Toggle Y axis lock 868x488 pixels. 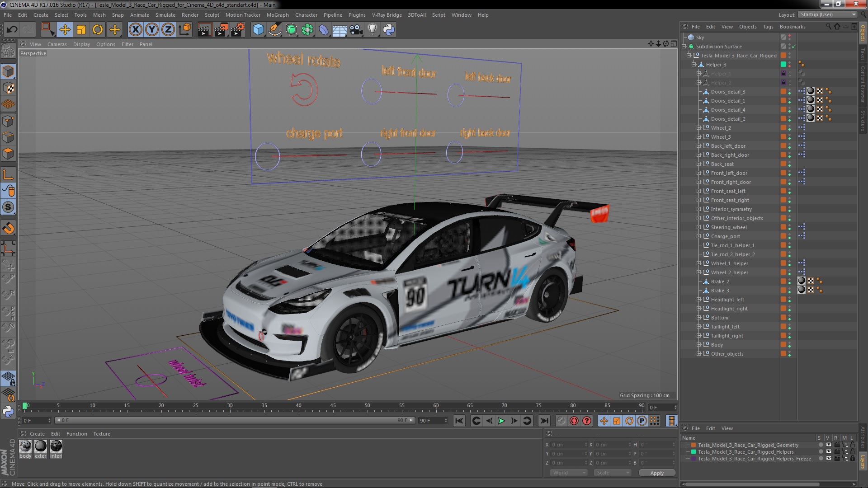pos(152,30)
